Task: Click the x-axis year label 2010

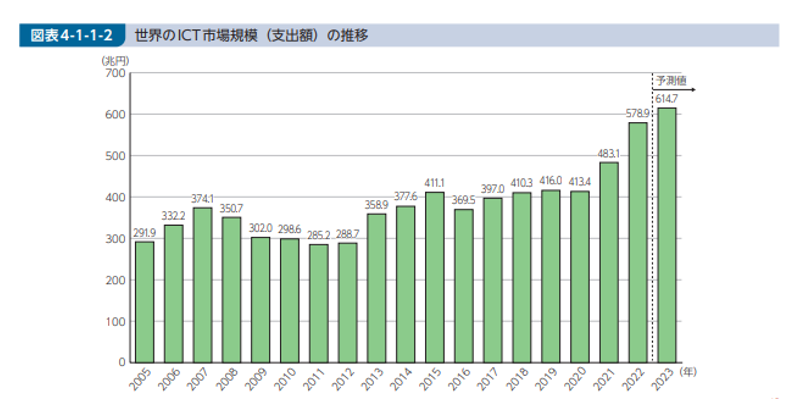Action: tap(285, 379)
